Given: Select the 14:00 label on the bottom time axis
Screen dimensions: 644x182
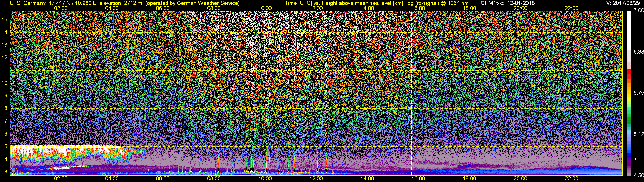Looking at the screenshot, I should (x=367, y=179).
